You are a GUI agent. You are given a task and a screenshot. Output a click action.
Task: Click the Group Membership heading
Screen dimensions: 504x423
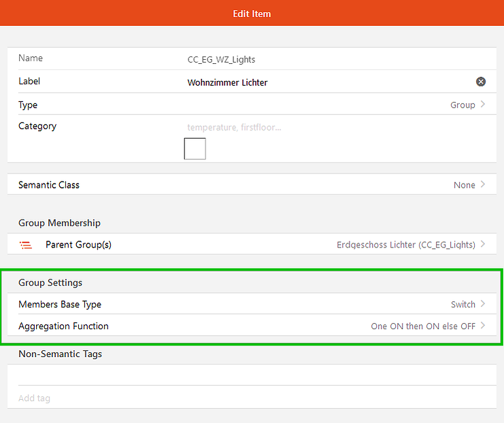point(59,223)
